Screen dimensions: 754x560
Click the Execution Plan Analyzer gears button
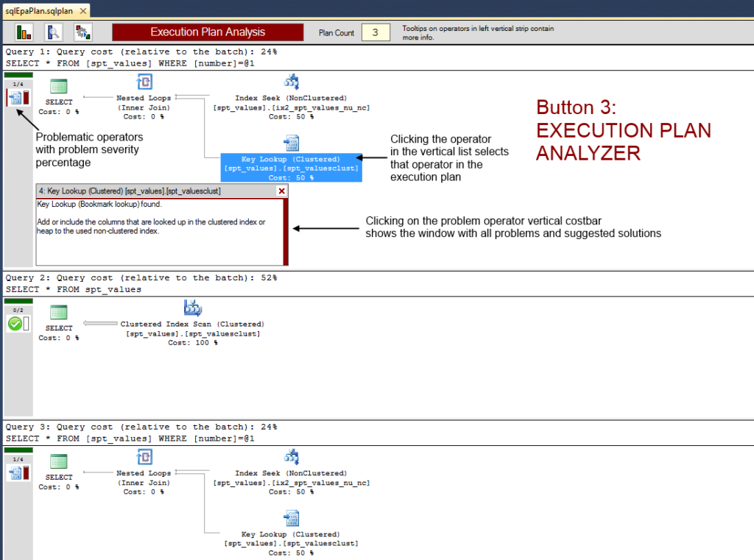(x=82, y=32)
